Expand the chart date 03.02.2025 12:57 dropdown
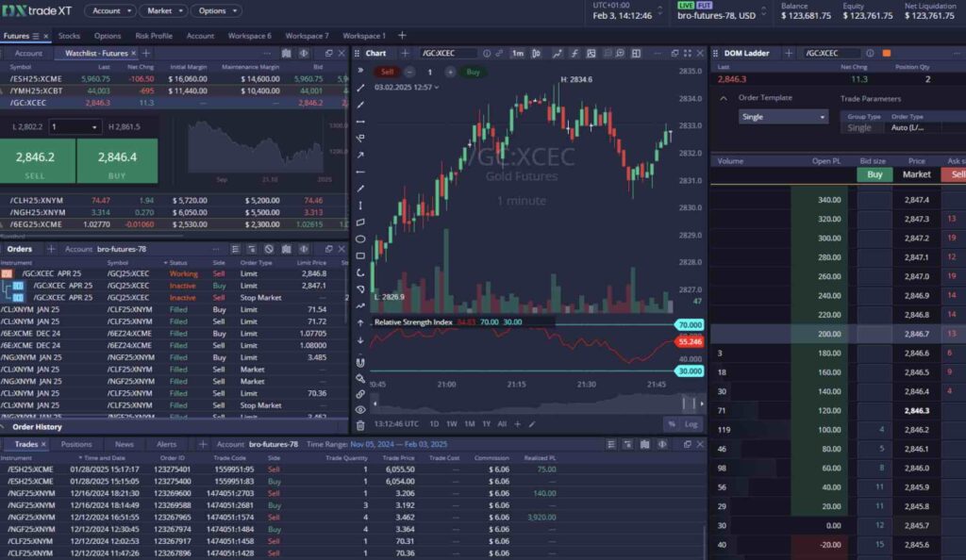 coord(407,88)
